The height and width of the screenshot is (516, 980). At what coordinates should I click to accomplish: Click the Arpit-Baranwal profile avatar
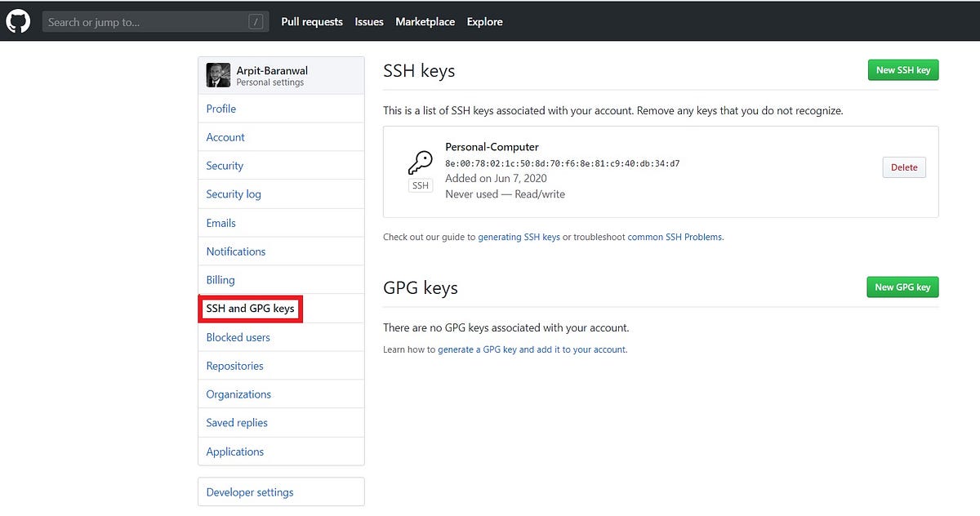218,74
